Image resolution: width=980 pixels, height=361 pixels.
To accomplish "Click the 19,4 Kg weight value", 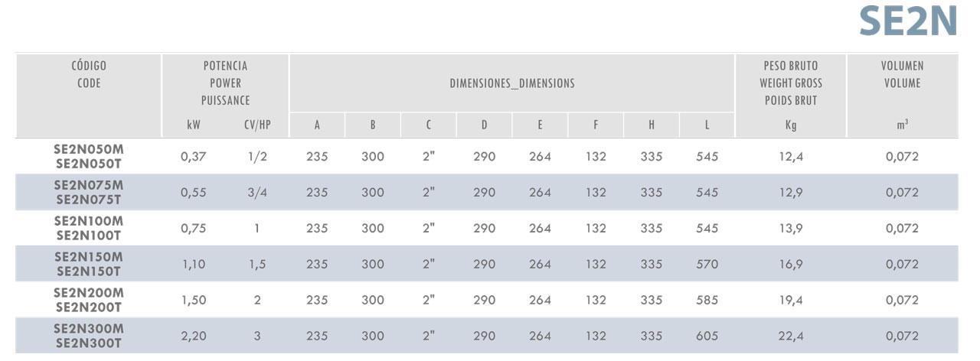I will (x=791, y=301).
